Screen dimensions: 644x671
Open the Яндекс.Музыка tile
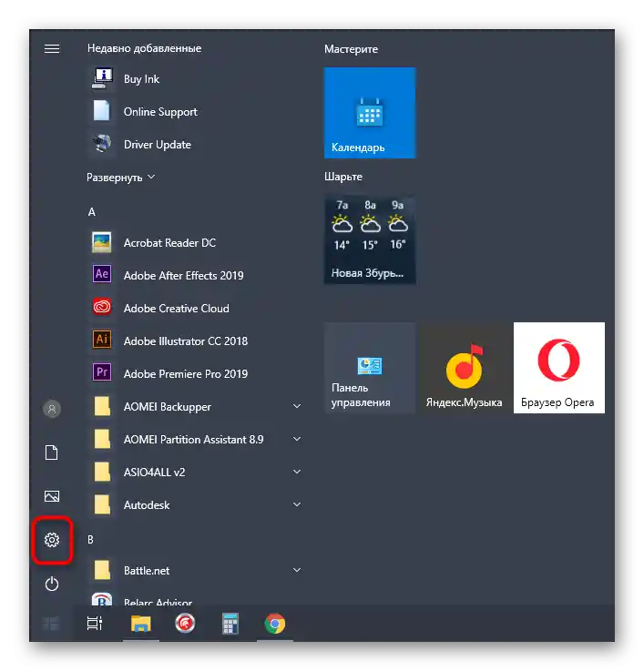pyautogui.click(x=465, y=368)
